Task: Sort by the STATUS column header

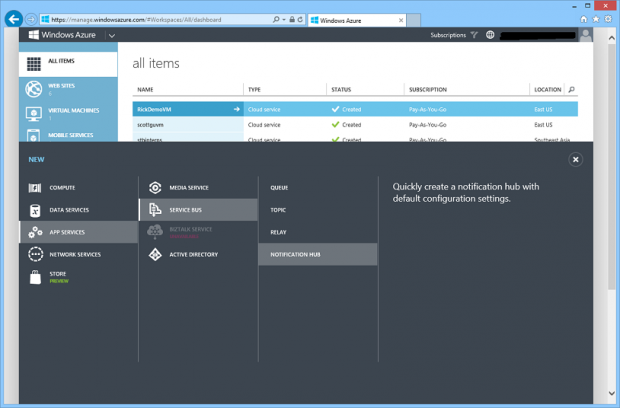Action: click(341, 90)
